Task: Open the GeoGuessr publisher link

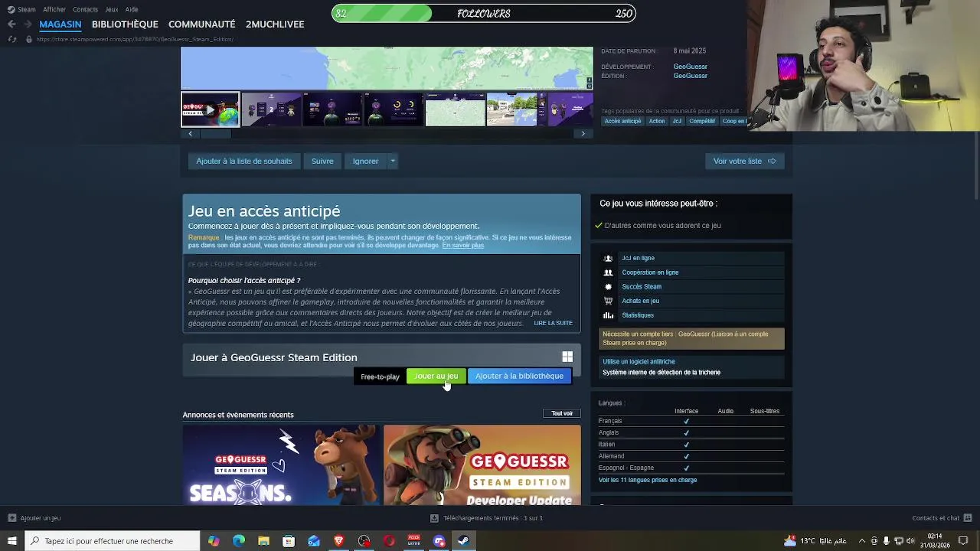Action: pos(690,76)
